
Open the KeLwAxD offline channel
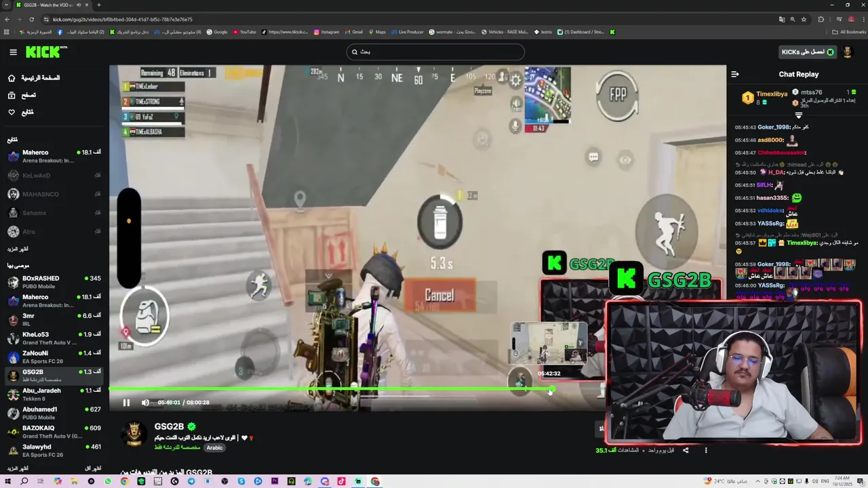tap(54, 176)
